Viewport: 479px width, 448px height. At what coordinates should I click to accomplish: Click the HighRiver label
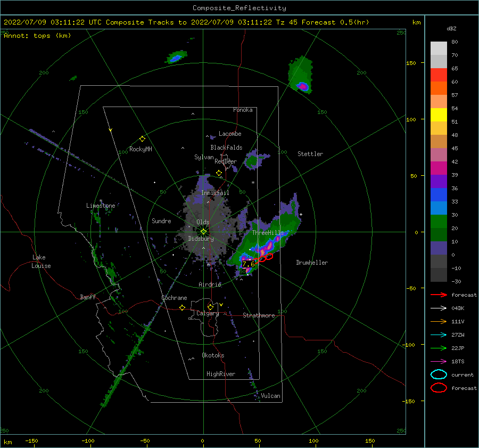(x=221, y=374)
